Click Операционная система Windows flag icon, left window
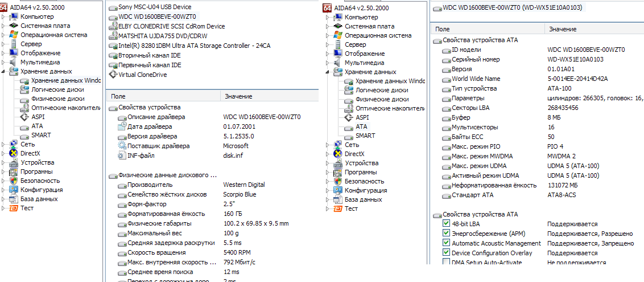The width and height of the screenshot is (644, 282). (14, 35)
